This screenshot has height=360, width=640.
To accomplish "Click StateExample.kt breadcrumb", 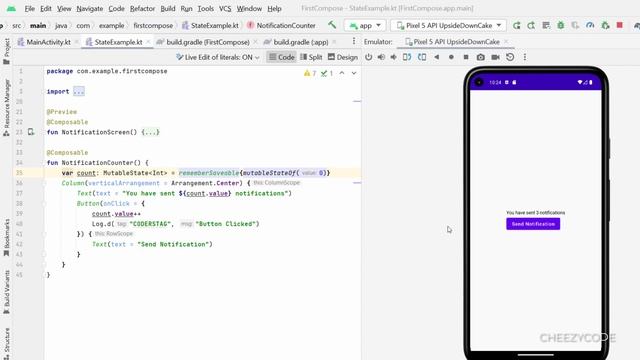I will [x=210, y=25].
